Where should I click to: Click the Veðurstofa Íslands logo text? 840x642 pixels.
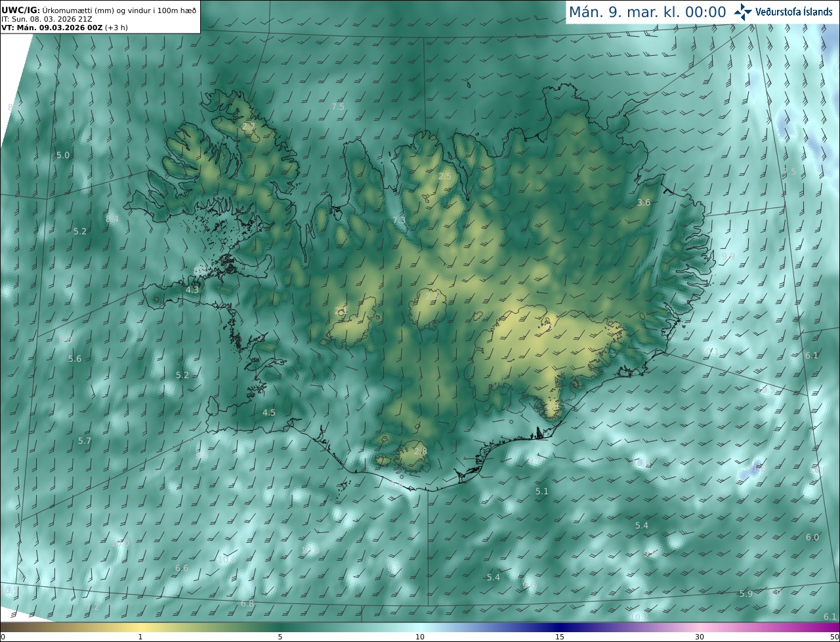(x=794, y=12)
